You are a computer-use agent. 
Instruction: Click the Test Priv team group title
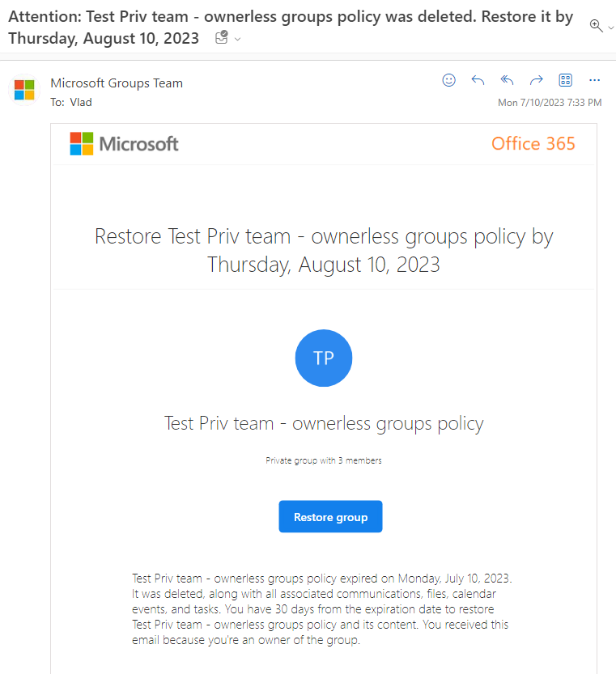pos(324,424)
